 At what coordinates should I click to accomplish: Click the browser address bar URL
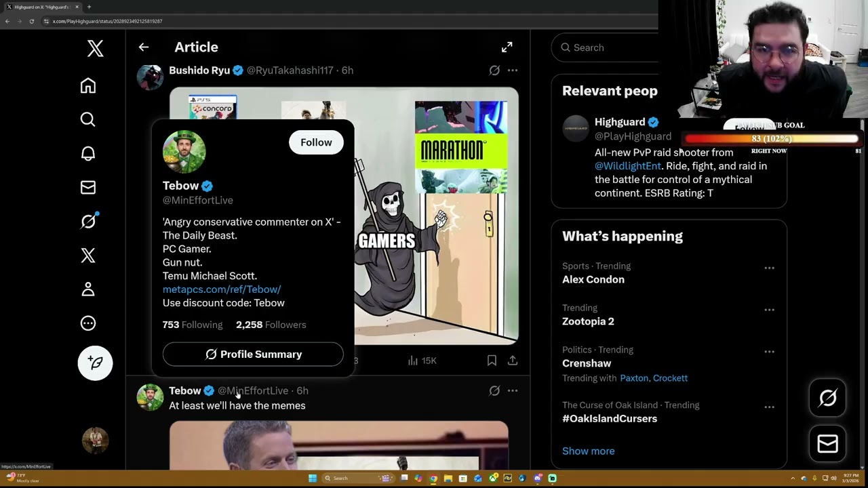(107, 21)
